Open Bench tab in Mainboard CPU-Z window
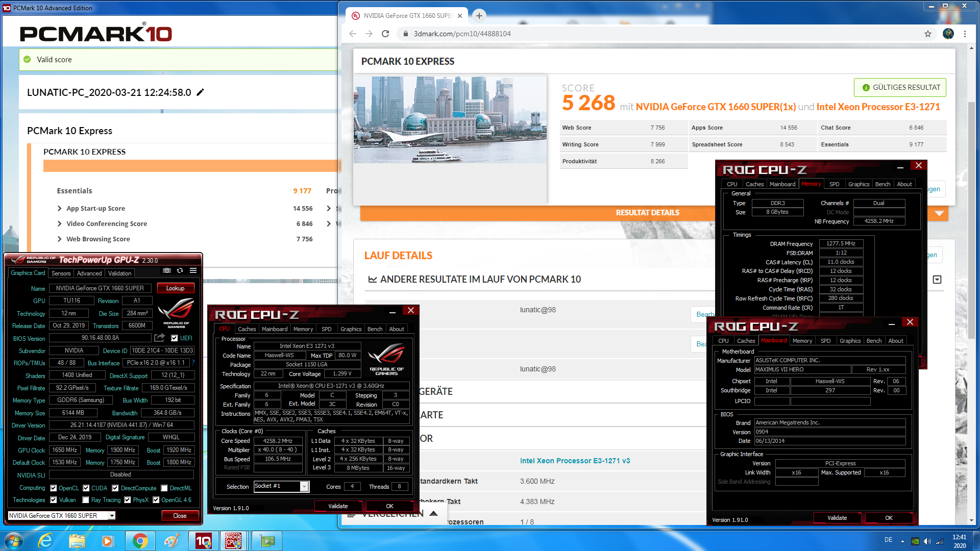980x551 pixels. click(x=874, y=341)
